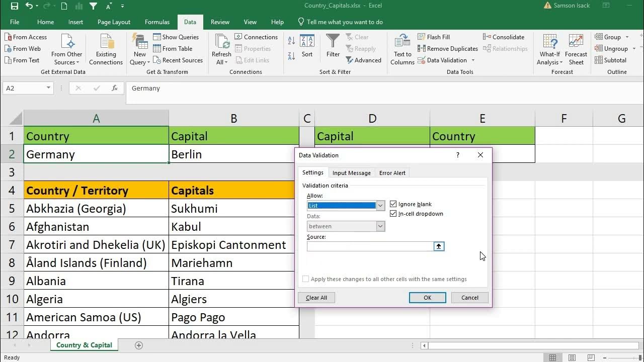This screenshot has width=644, height=362.
Task: Click Connections in ribbon
Action: click(x=256, y=37)
